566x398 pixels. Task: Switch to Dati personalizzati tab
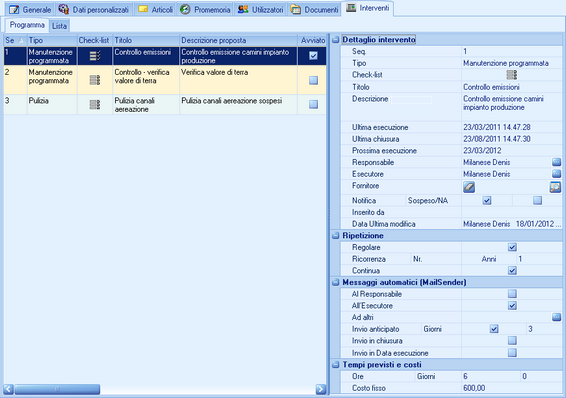(94, 9)
